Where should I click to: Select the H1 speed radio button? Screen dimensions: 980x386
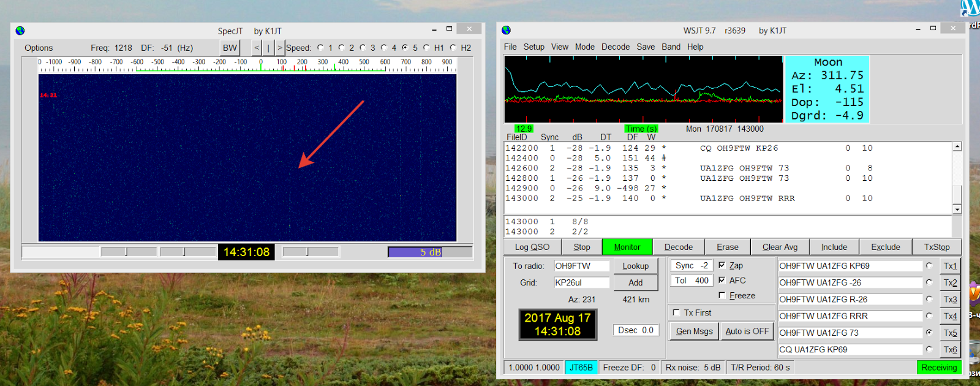426,48
